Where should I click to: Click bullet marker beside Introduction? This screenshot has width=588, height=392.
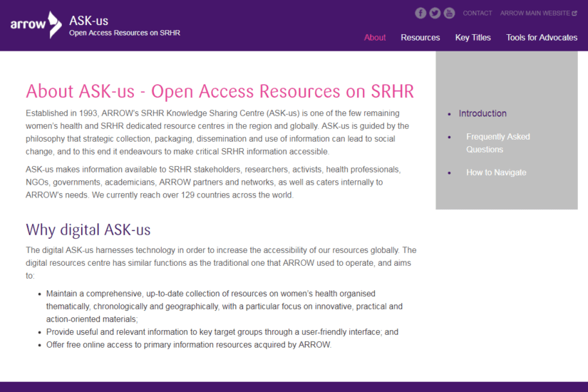coord(449,114)
